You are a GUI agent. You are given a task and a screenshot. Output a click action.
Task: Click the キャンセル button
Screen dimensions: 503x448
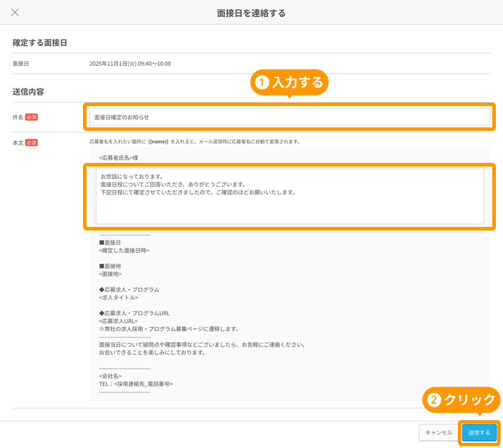(x=438, y=433)
